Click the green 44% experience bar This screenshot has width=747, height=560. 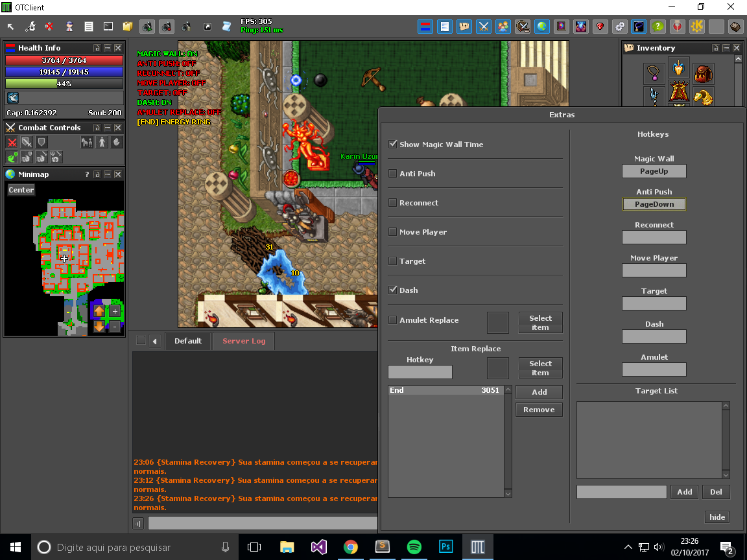[x=64, y=84]
